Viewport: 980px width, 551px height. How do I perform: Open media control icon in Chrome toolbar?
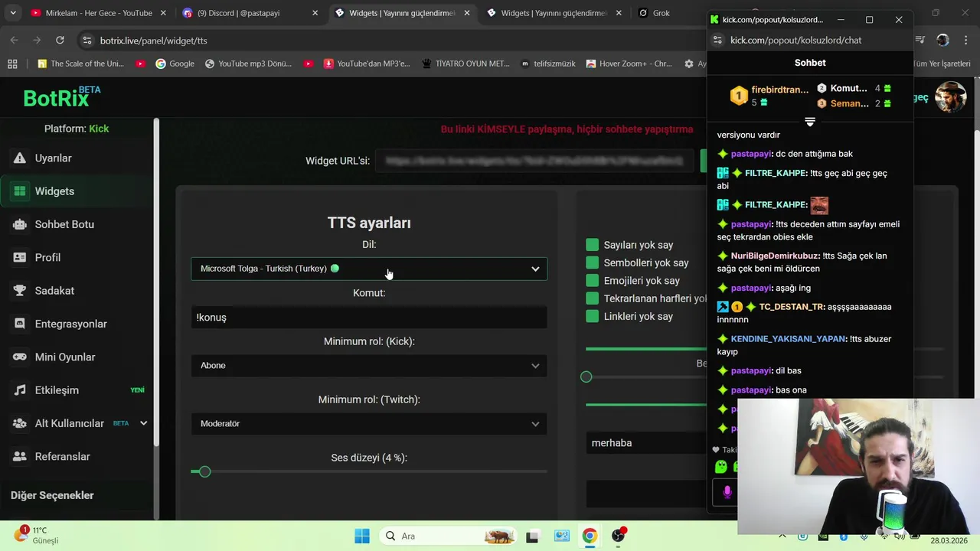(x=922, y=40)
